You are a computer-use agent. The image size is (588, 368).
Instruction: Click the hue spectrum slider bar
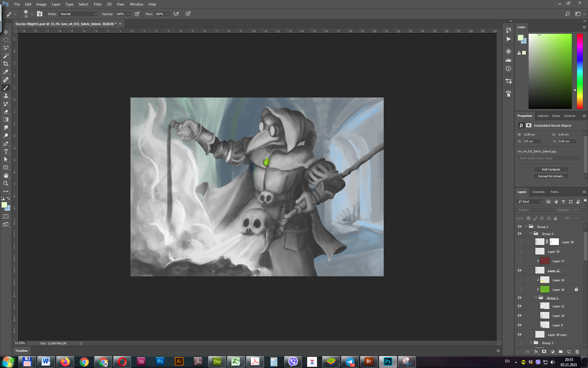tap(580, 71)
